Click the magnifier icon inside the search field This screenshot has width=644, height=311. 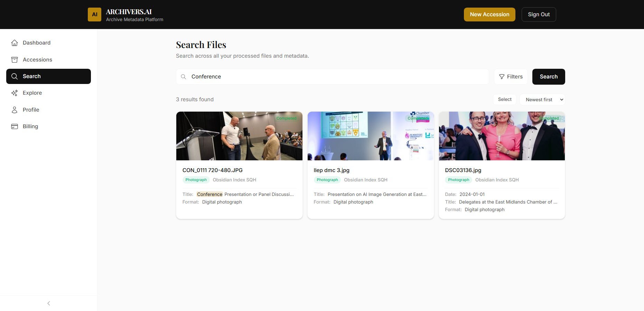coord(184,77)
